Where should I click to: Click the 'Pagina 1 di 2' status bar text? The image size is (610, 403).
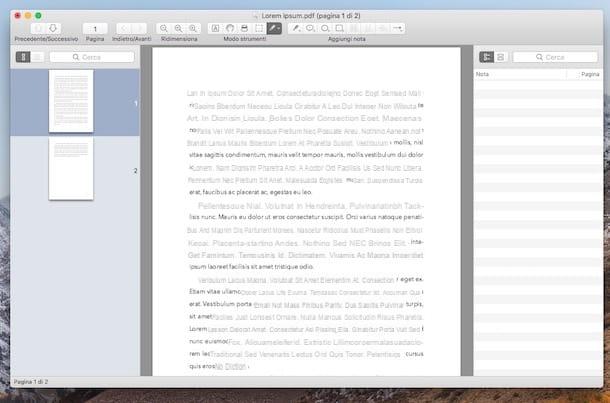(x=31, y=382)
